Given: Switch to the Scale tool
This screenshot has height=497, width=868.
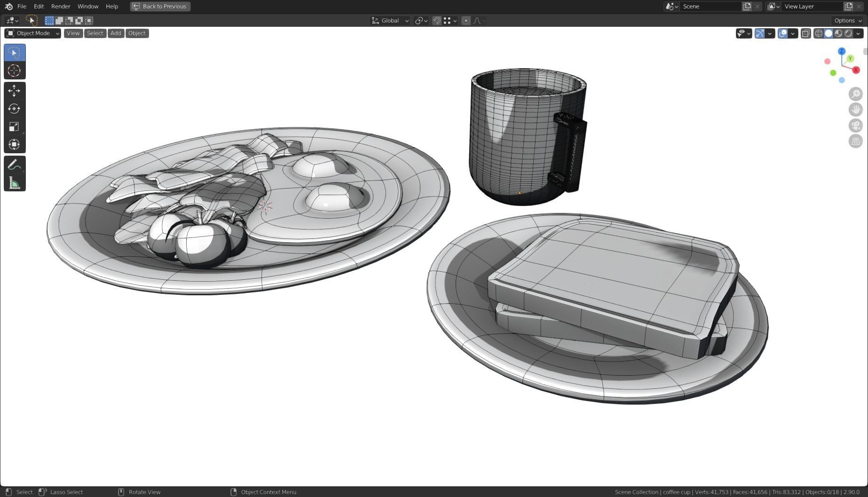Looking at the screenshot, I should coord(15,126).
